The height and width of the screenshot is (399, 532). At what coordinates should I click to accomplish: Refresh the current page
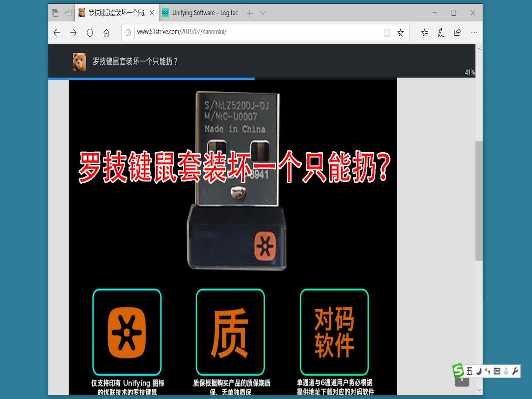pyautogui.click(x=90, y=33)
